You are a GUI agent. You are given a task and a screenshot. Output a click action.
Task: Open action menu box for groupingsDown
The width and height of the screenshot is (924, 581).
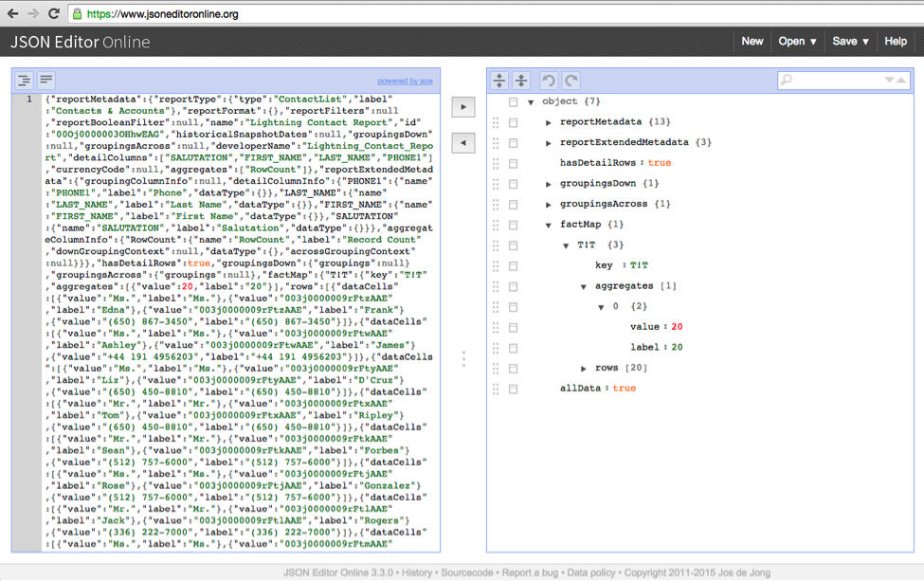click(x=514, y=184)
